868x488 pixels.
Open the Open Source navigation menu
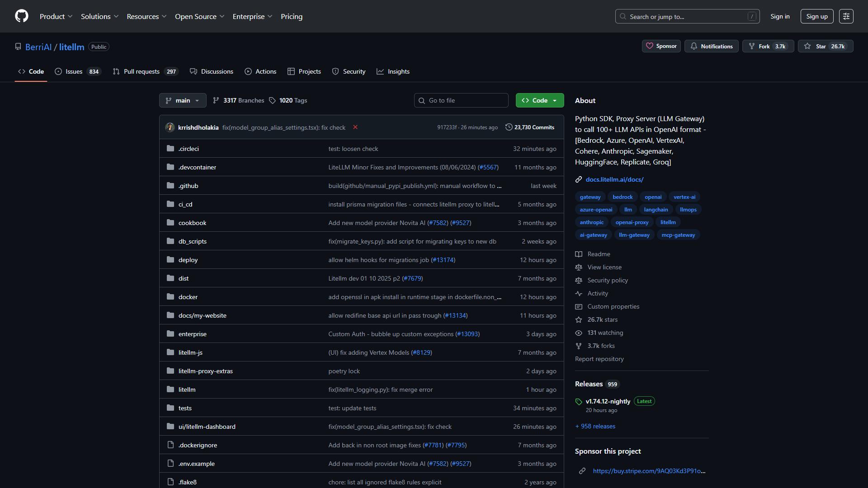click(199, 16)
